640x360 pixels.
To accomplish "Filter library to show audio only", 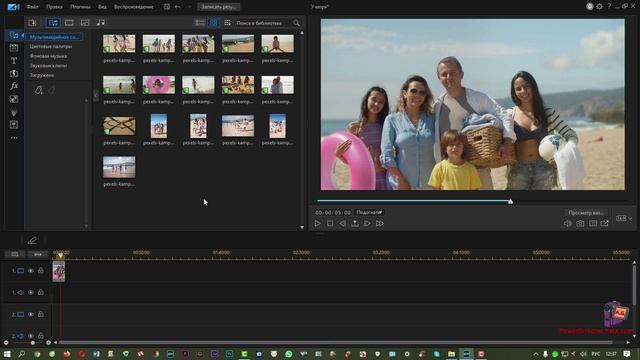I will tap(101, 23).
